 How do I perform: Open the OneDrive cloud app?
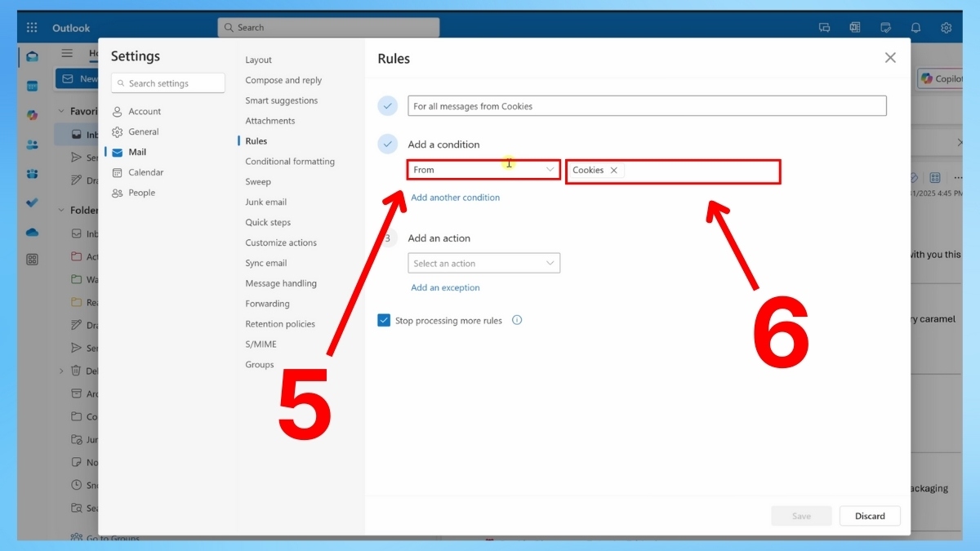click(x=32, y=232)
